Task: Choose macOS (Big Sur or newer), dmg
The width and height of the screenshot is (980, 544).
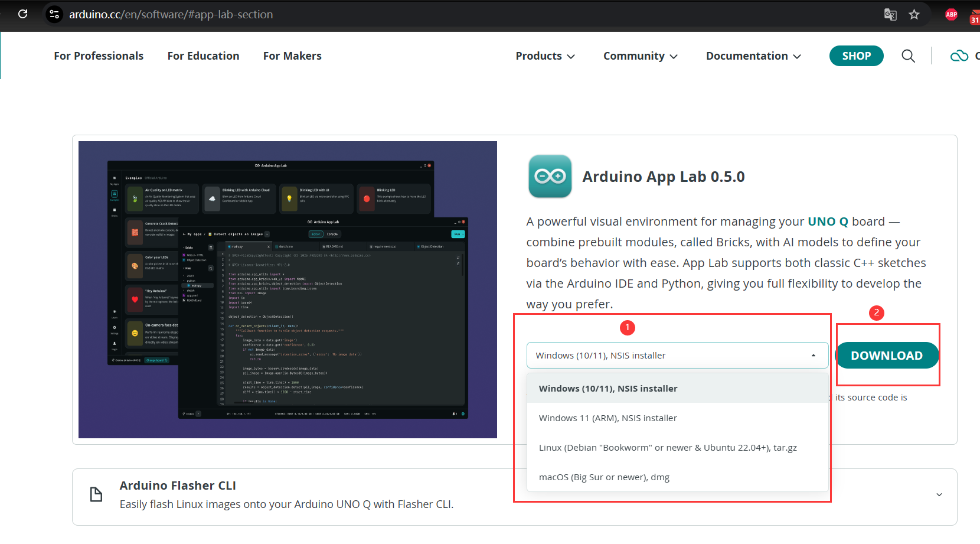Action: click(x=677, y=477)
